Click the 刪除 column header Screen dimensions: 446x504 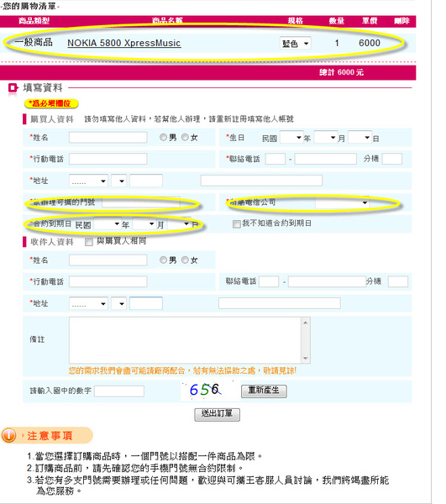401,21
